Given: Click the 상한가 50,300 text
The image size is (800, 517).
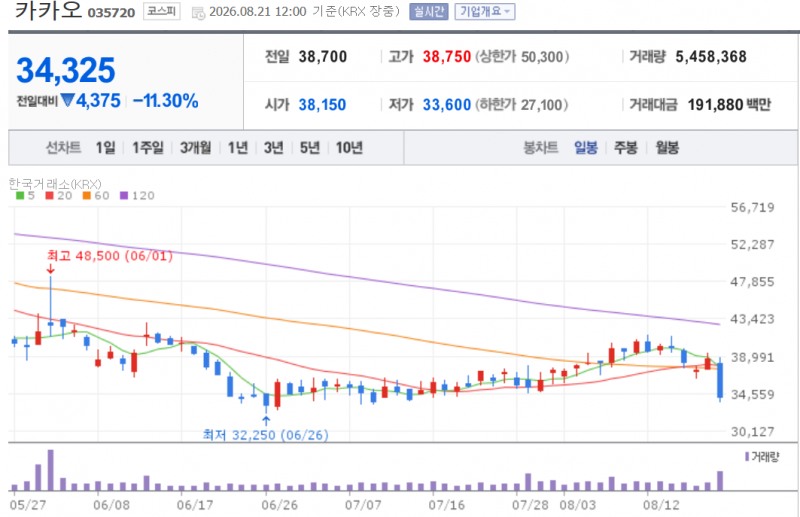Looking at the screenshot, I should (522, 57).
